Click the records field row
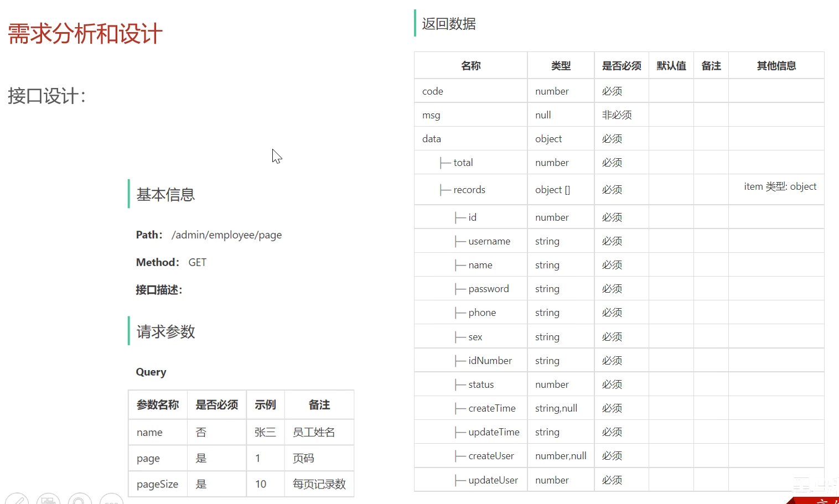The image size is (839, 504). coord(619,190)
